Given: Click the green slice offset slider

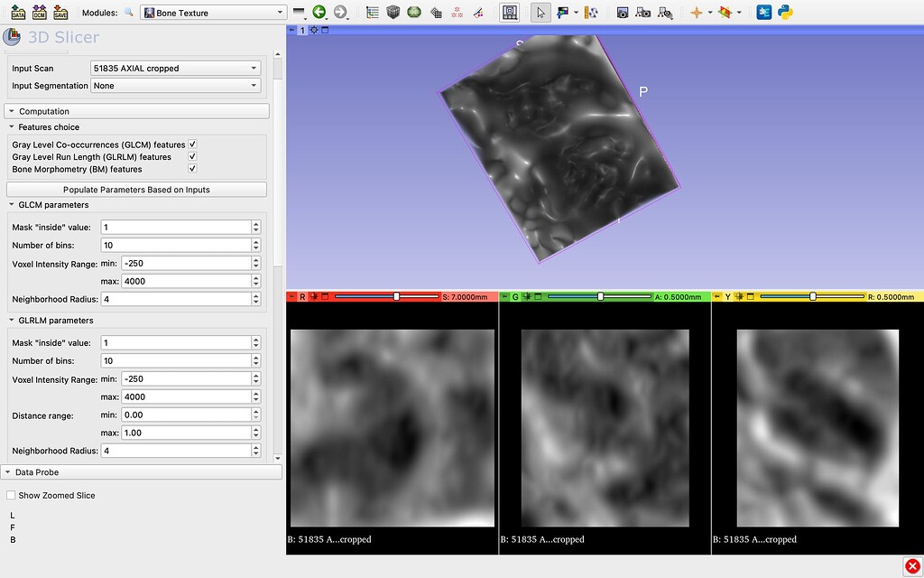Looking at the screenshot, I should (600, 295).
